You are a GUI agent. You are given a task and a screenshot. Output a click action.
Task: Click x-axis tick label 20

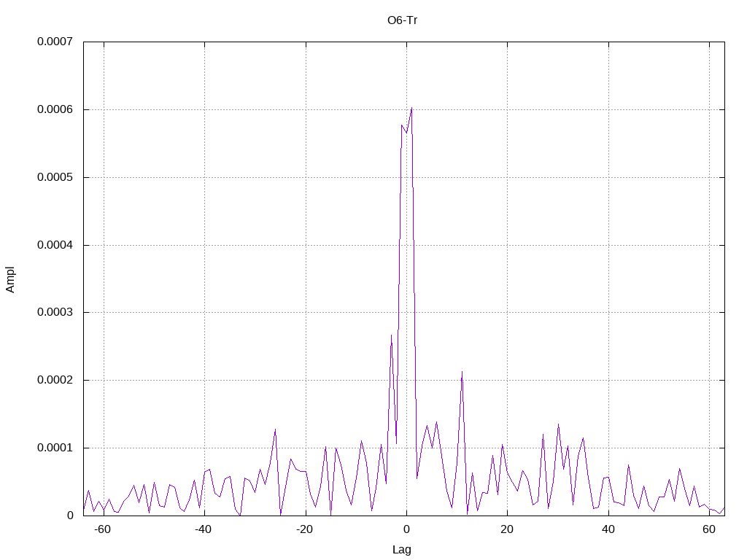[x=507, y=529]
